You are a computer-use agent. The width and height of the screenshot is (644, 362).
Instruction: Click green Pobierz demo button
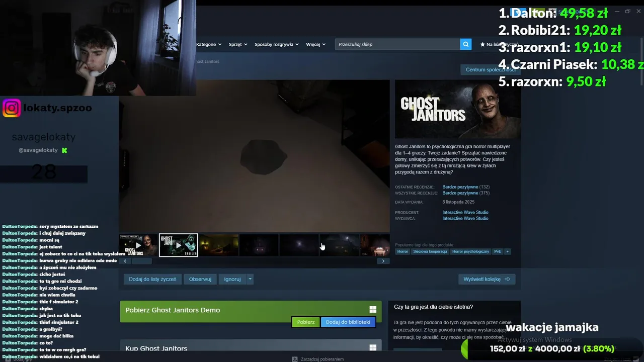(x=306, y=322)
